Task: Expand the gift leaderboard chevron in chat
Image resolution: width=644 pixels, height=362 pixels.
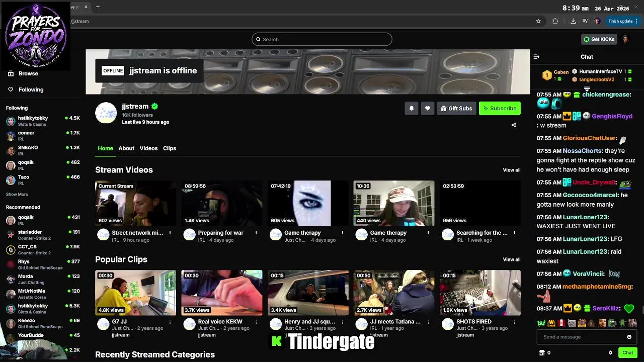Action: (587, 88)
